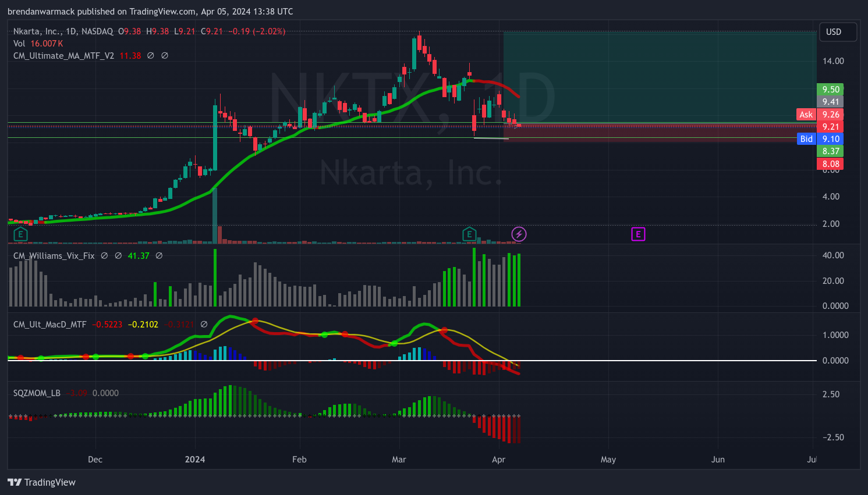Click the Apr label on time axis
The image size is (868, 495).
coord(498,460)
